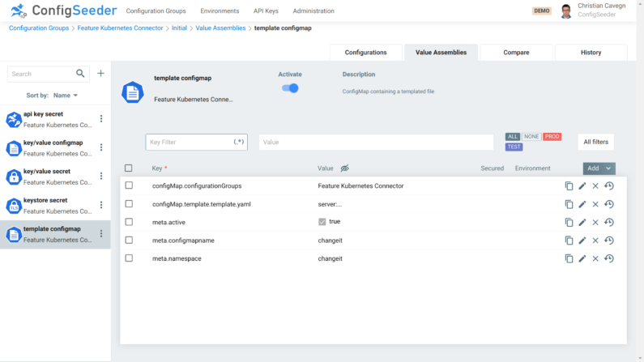Show history for configMap.configurationGroups
The width and height of the screenshot is (644, 362).
[x=609, y=186]
